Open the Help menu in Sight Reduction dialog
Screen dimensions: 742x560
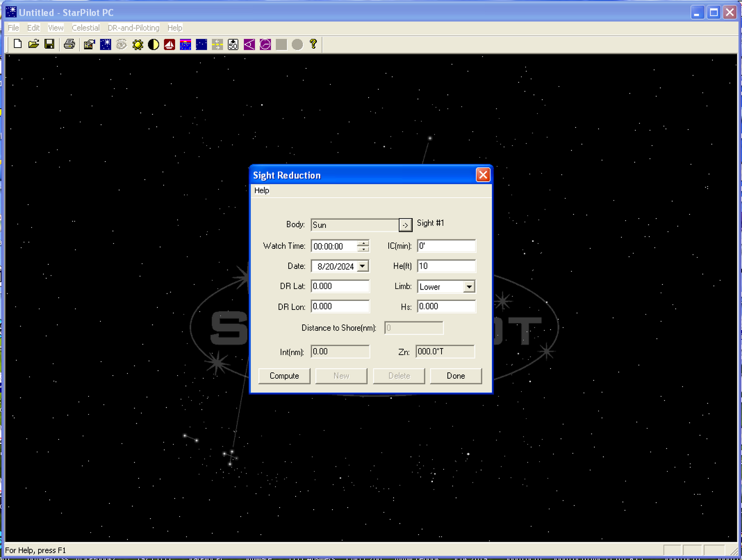coord(261,190)
